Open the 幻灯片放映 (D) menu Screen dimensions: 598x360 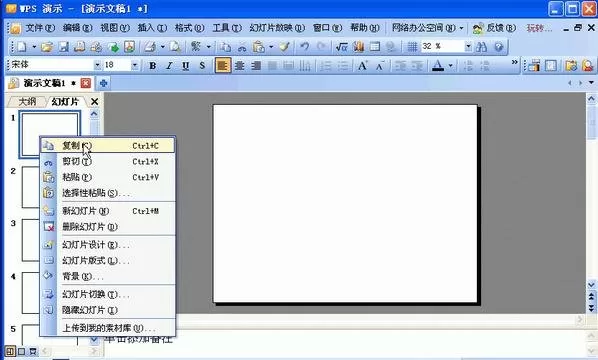[277, 28]
